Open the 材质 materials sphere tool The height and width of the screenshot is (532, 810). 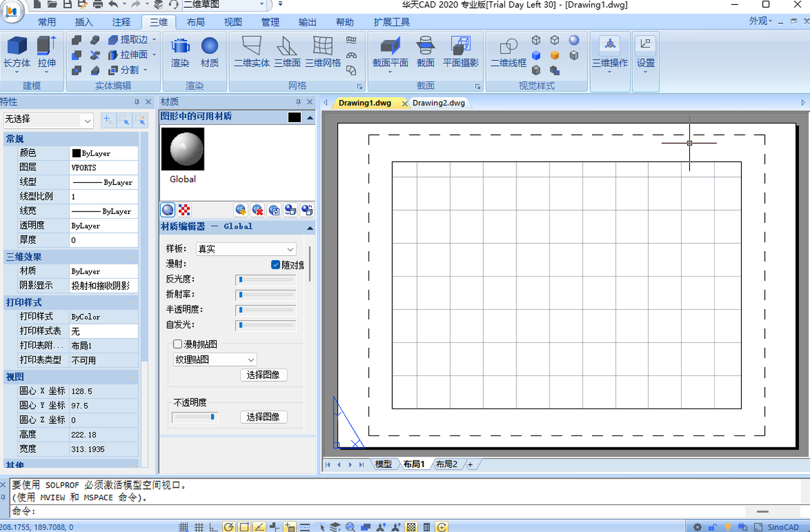coord(210,52)
